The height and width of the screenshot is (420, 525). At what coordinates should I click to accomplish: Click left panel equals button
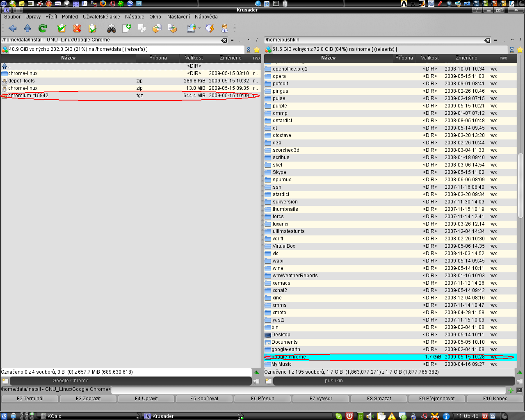pyautogui.click(x=232, y=40)
